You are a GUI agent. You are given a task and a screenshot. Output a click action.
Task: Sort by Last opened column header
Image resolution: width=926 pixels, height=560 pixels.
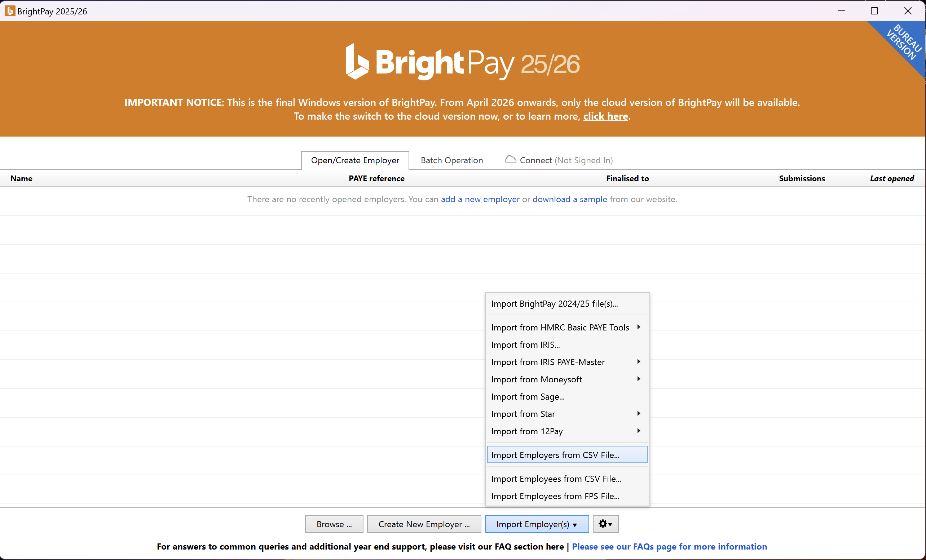892,178
